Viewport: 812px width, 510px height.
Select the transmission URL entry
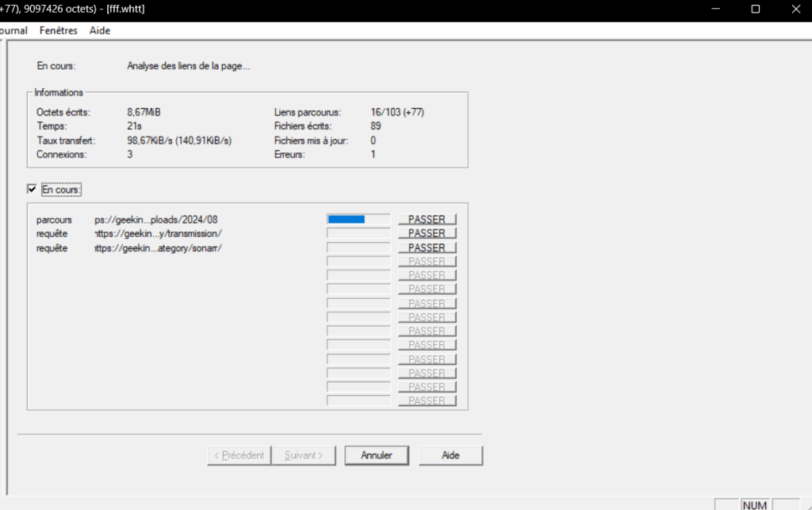click(x=158, y=233)
